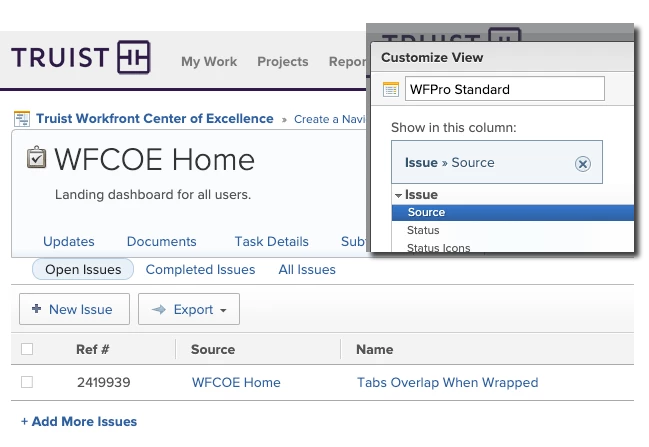Image resolution: width=649 pixels, height=447 pixels.
Task: Click the New Issue button
Action: tap(75, 309)
